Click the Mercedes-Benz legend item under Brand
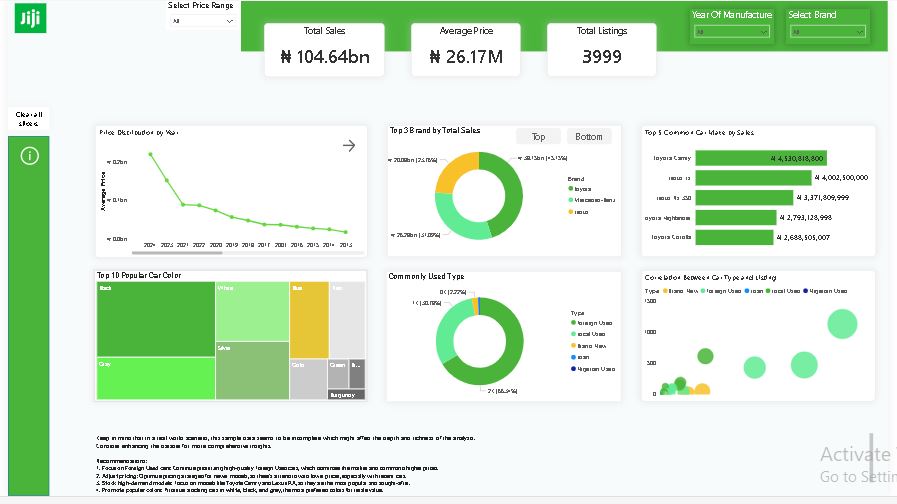Viewport: 897px width, 504px height. [592, 200]
